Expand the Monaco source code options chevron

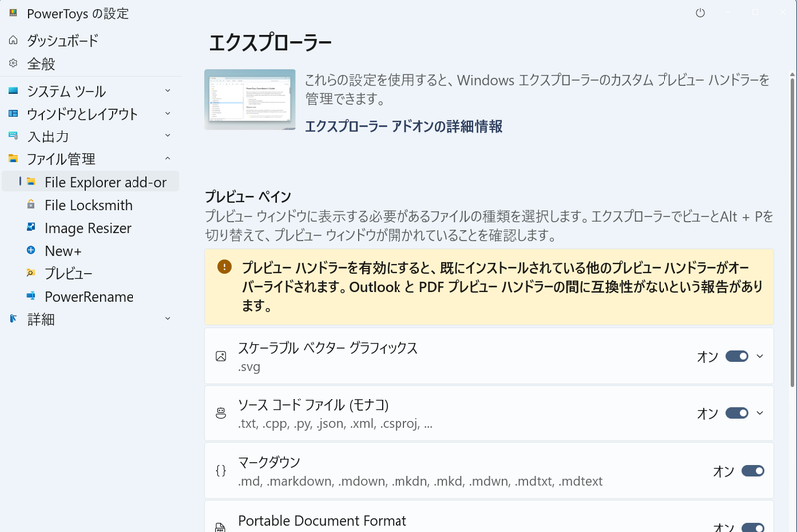point(760,413)
